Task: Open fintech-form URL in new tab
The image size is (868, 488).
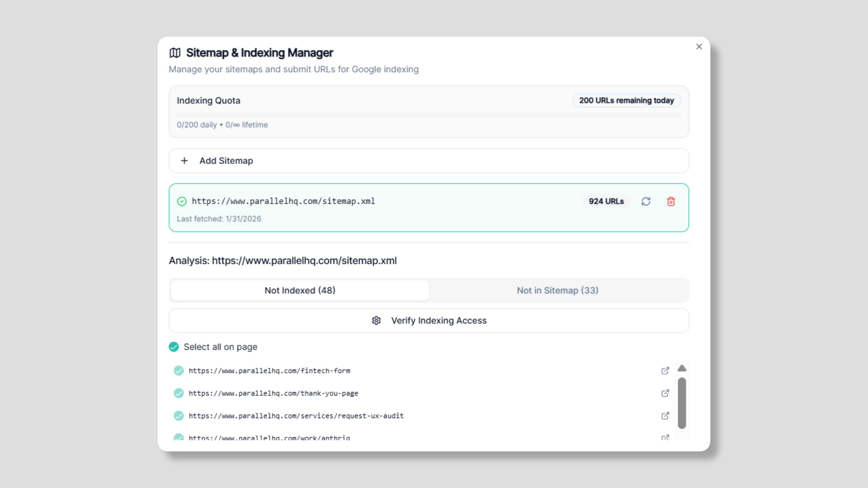Action: click(x=665, y=371)
